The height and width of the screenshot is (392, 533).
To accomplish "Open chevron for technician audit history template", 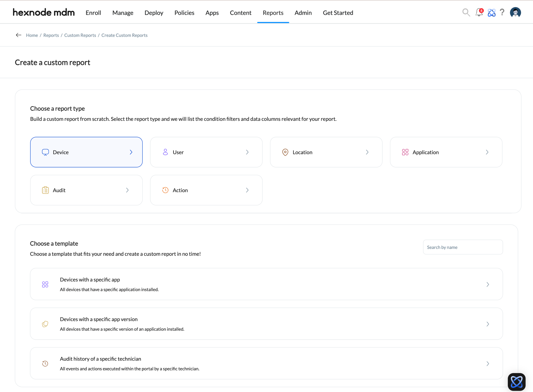I will pyautogui.click(x=488, y=364).
